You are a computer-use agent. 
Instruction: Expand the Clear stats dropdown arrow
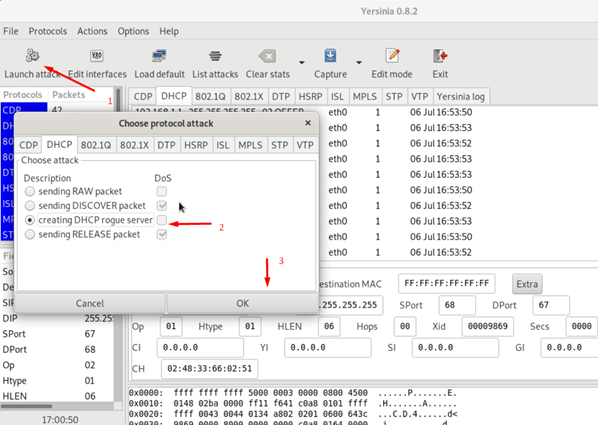(302, 62)
